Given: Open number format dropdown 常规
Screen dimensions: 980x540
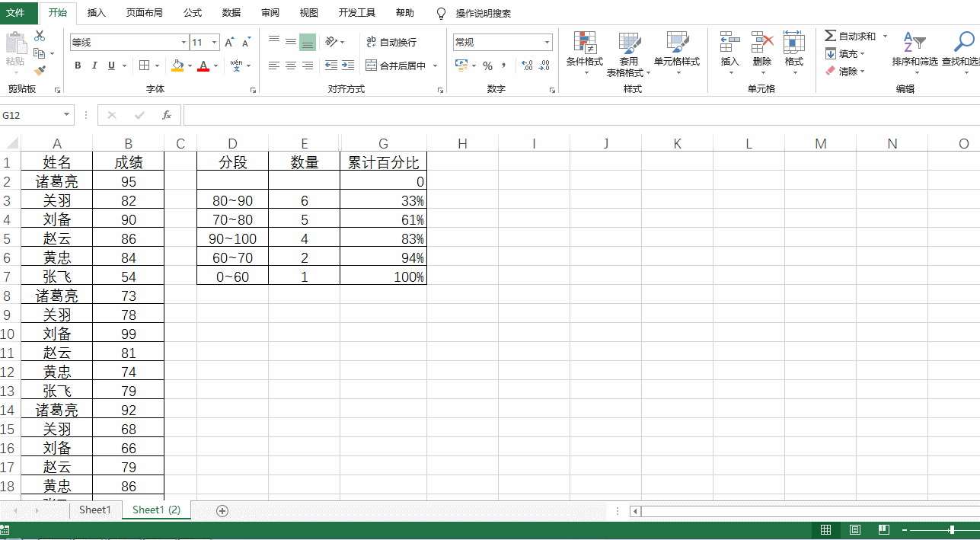Looking at the screenshot, I should (x=547, y=43).
